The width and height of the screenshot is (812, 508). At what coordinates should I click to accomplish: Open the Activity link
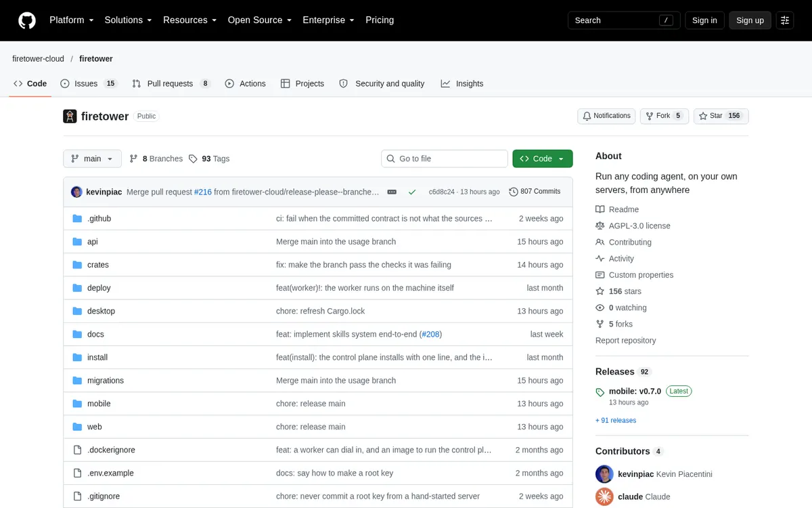pos(614,259)
